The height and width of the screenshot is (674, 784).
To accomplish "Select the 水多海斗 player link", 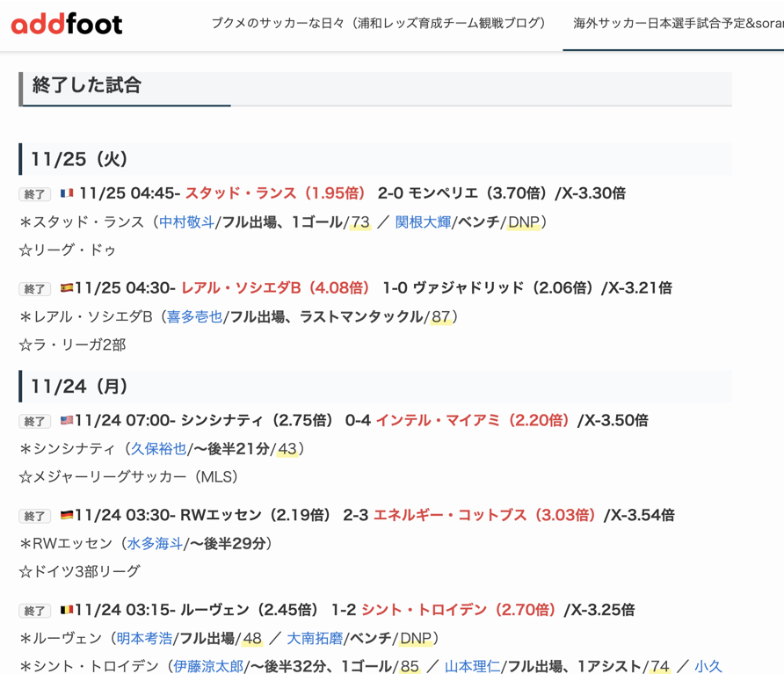I will (x=155, y=544).
